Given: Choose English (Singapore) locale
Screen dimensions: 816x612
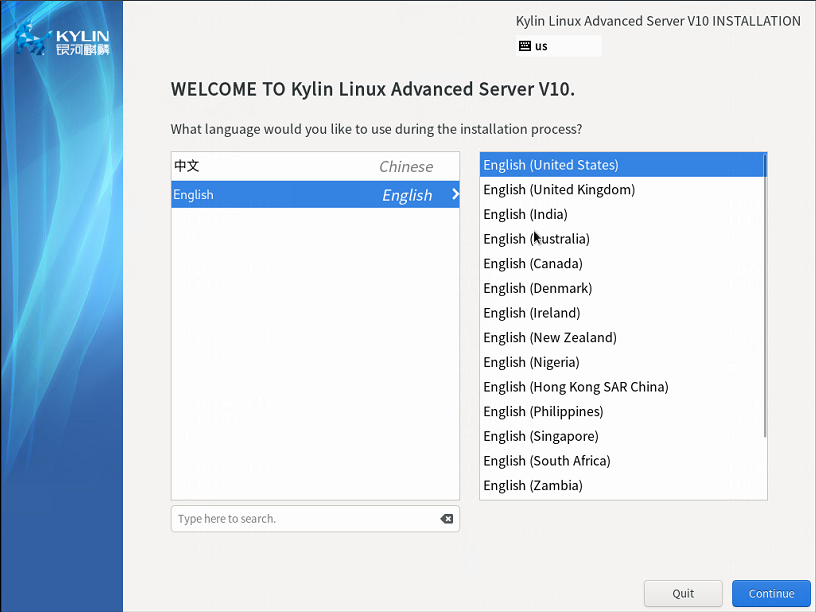Looking at the screenshot, I should (622, 436).
